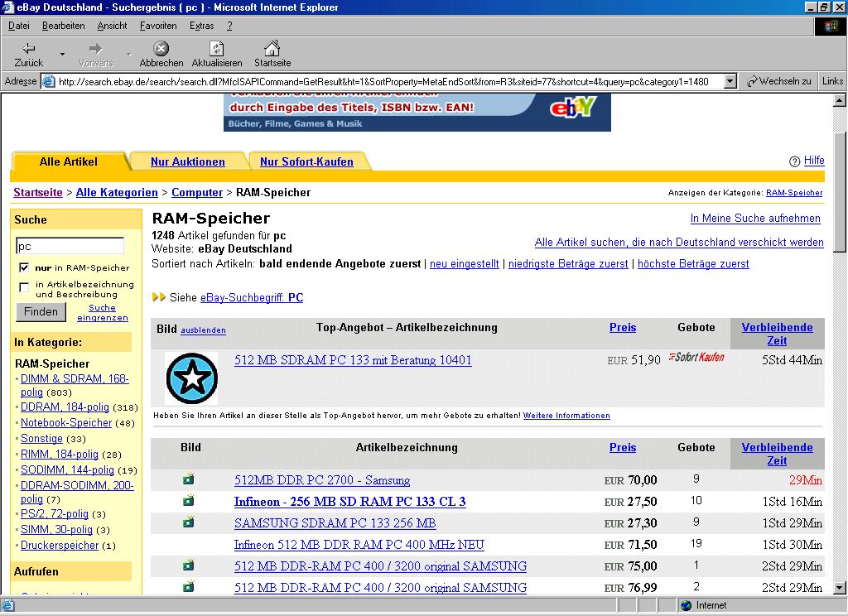Click the Zurück back arrow icon
The height and width of the screenshot is (616, 848).
point(29,49)
